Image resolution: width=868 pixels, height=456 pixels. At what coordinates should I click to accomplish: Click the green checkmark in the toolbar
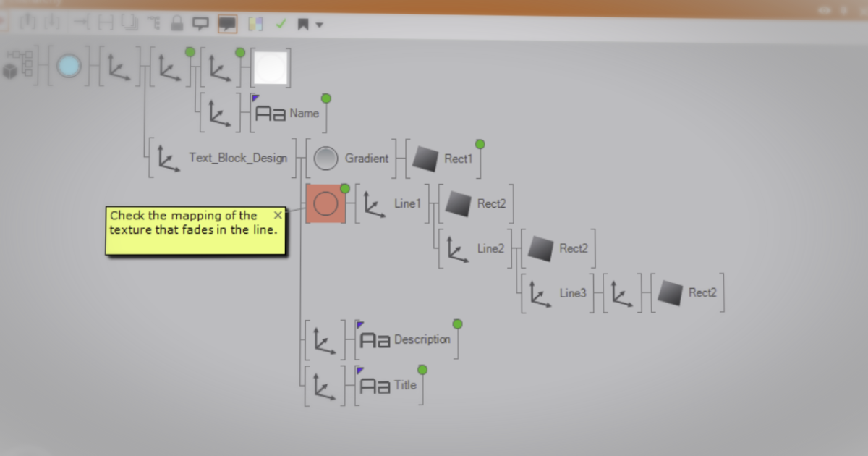pos(281,24)
